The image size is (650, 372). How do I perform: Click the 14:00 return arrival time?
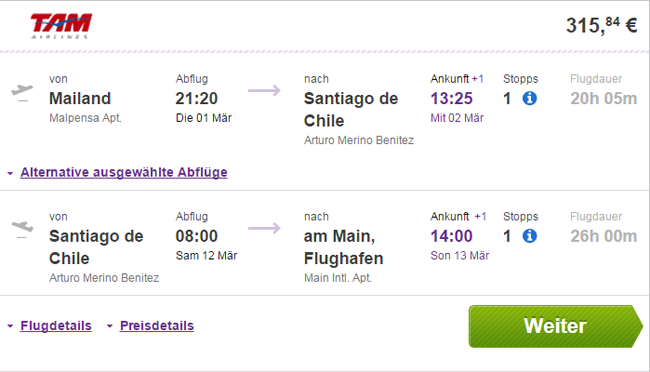pyautogui.click(x=451, y=236)
